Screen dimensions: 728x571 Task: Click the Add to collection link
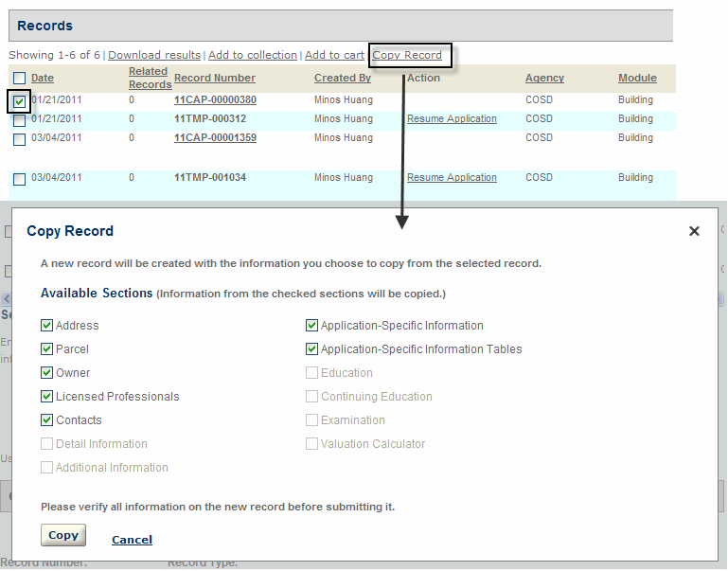(253, 55)
